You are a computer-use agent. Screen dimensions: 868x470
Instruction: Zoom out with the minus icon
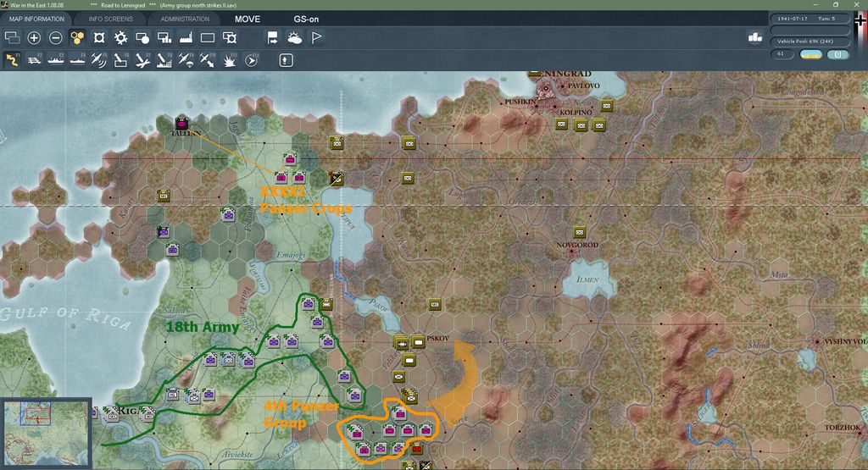click(55, 37)
